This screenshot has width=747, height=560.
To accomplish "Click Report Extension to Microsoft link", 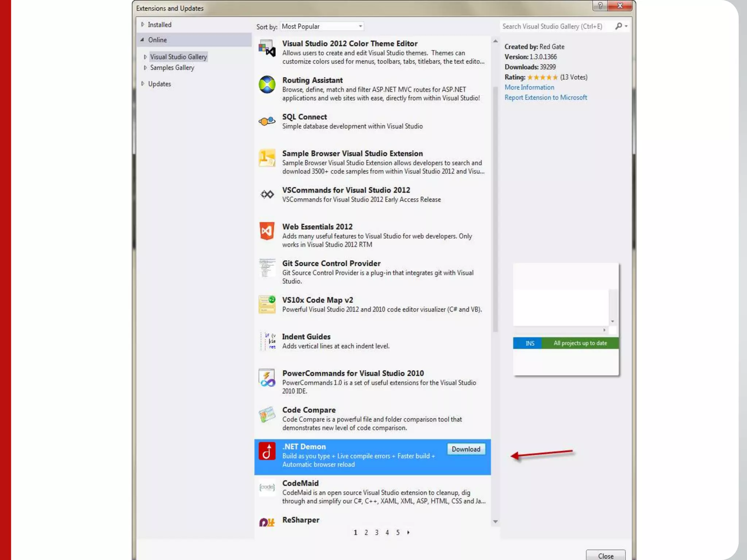I will [x=545, y=97].
